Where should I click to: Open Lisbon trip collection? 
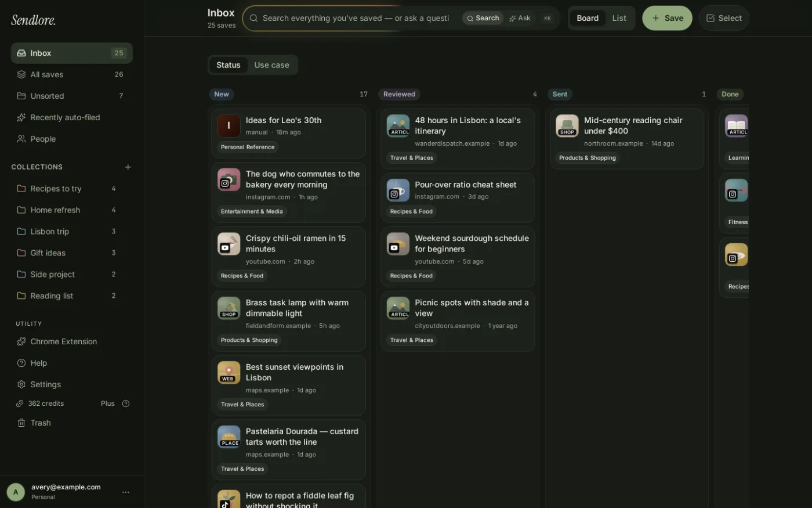click(72, 232)
